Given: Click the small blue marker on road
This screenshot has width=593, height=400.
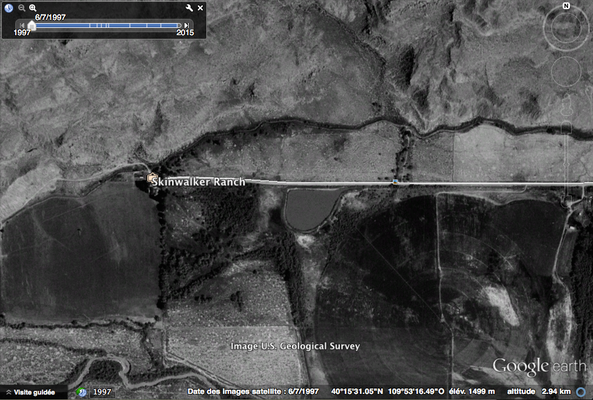Looking at the screenshot, I should point(395,182).
